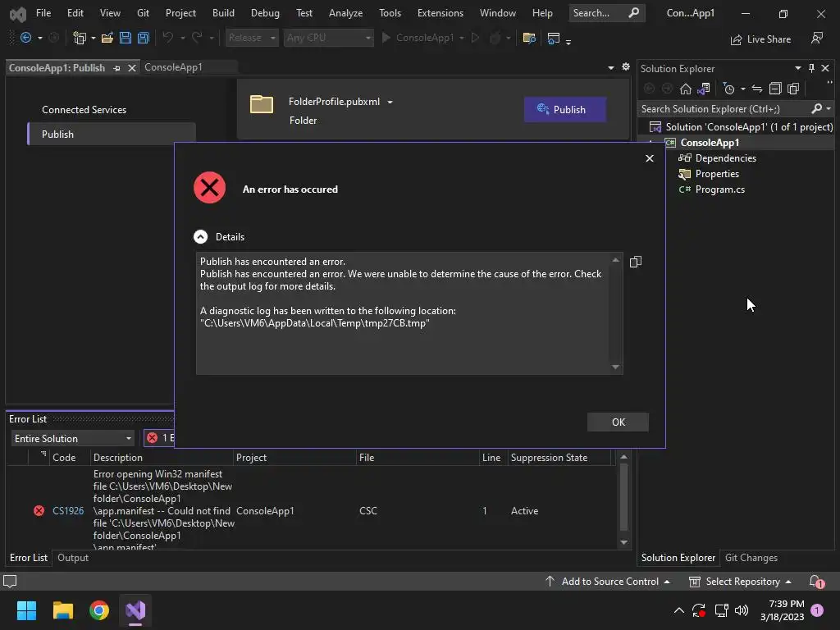This screenshot has height=630, width=840.
Task: Open the Analyze menu
Action: pyautogui.click(x=345, y=13)
